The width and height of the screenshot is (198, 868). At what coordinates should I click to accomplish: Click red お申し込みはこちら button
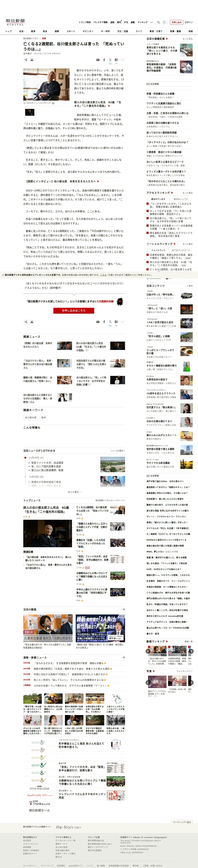[x=74, y=310]
